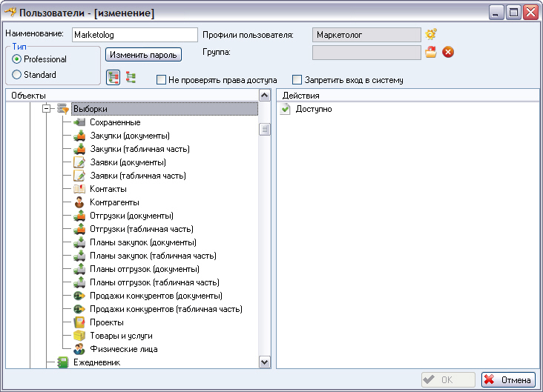Image resolution: width=543 pixels, height=392 pixels.
Task: Select the Professional user type
Action: click(16, 59)
